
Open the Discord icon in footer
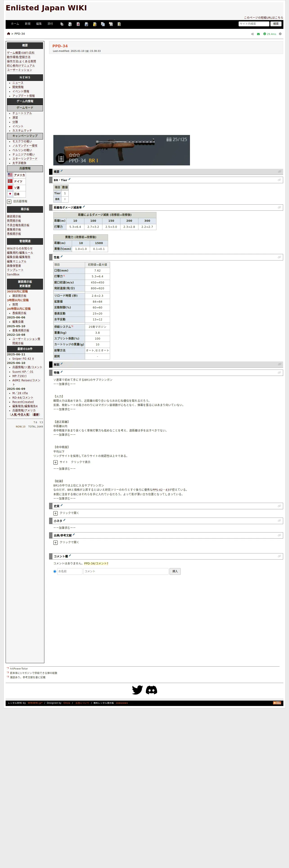tap(151, 690)
